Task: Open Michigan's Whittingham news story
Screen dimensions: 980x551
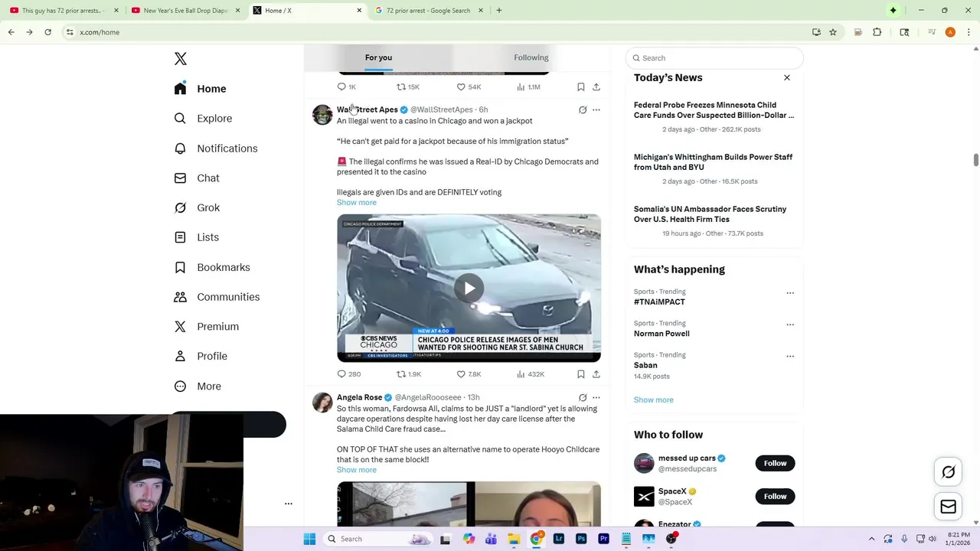Action: (713, 162)
